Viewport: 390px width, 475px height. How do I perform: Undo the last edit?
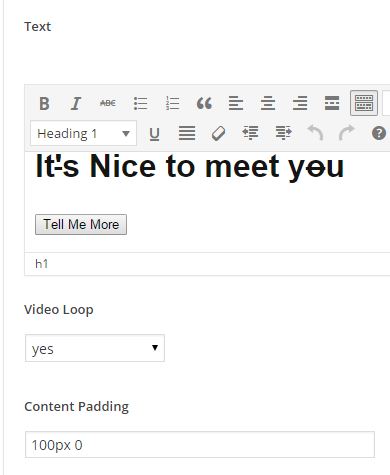(x=315, y=133)
